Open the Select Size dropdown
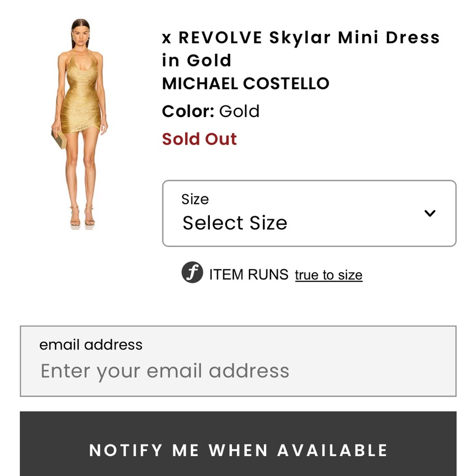 pos(308,213)
